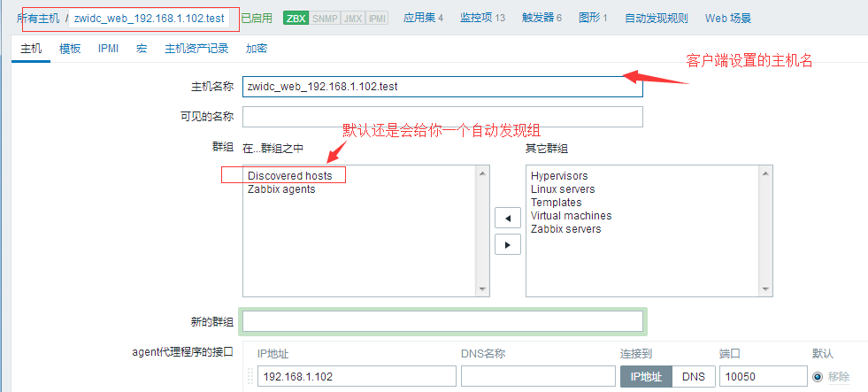Select the default interface radio button
Viewport: 868px width, 392px height.
tap(818, 376)
